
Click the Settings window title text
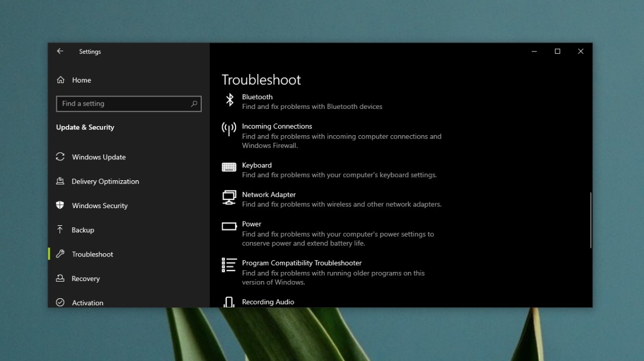[90, 51]
